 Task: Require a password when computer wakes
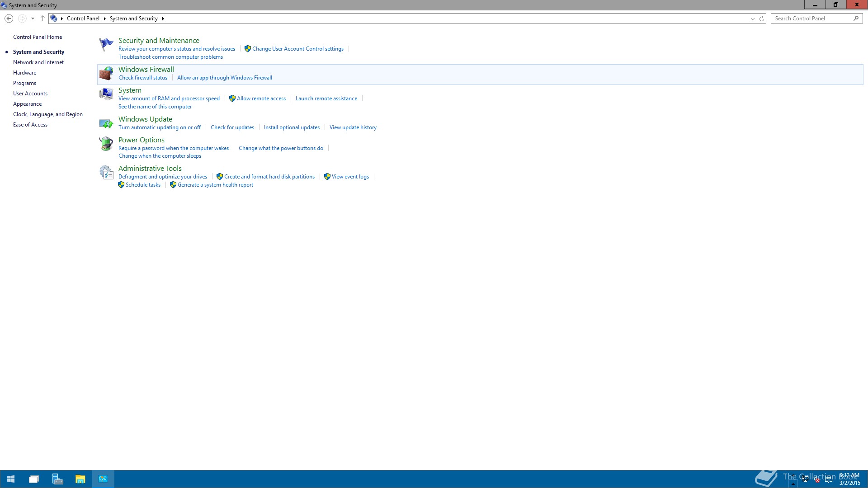[174, 148]
